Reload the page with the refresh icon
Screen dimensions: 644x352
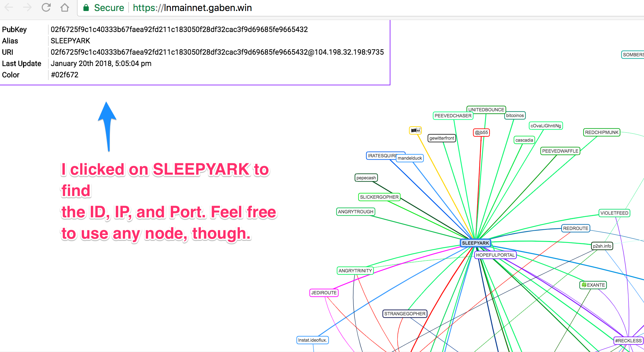tap(46, 7)
